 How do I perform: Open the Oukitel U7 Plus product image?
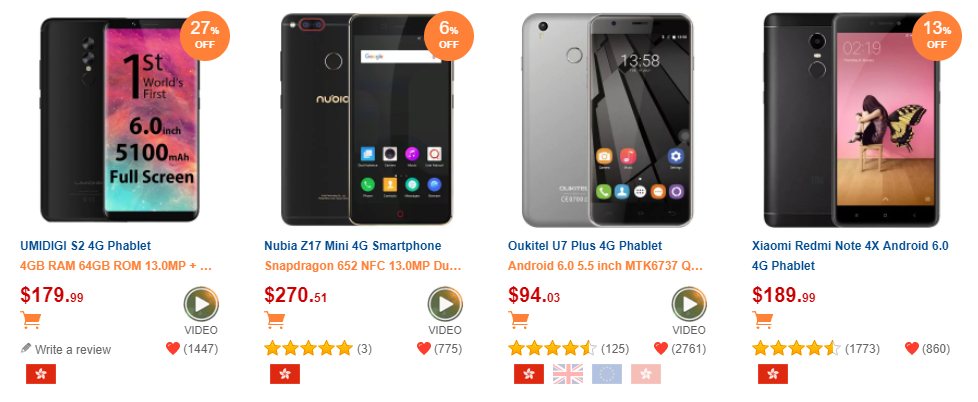pyautogui.click(x=607, y=120)
